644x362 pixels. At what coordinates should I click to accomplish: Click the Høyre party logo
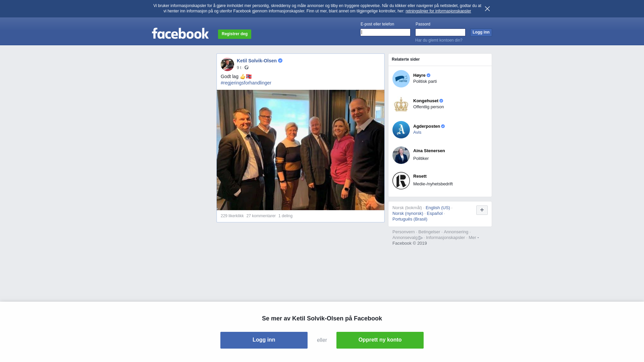pyautogui.click(x=401, y=79)
